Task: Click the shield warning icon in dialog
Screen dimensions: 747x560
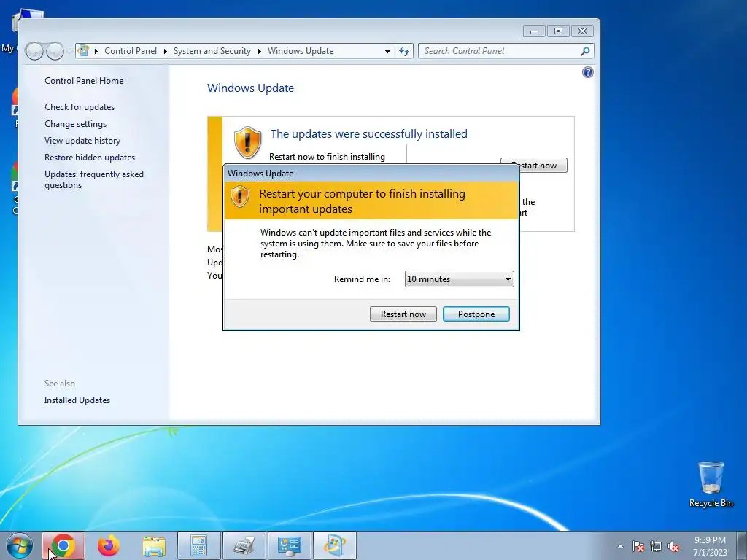Action: tap(239, 195)
